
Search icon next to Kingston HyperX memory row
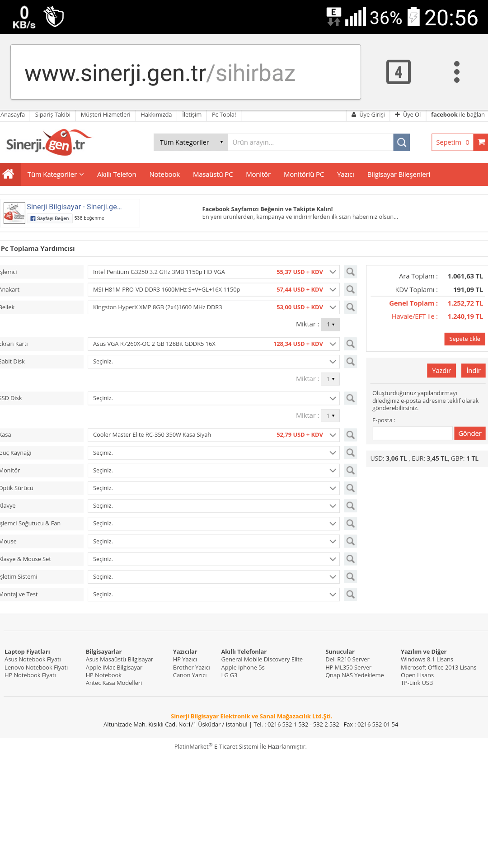click(350, 307)
